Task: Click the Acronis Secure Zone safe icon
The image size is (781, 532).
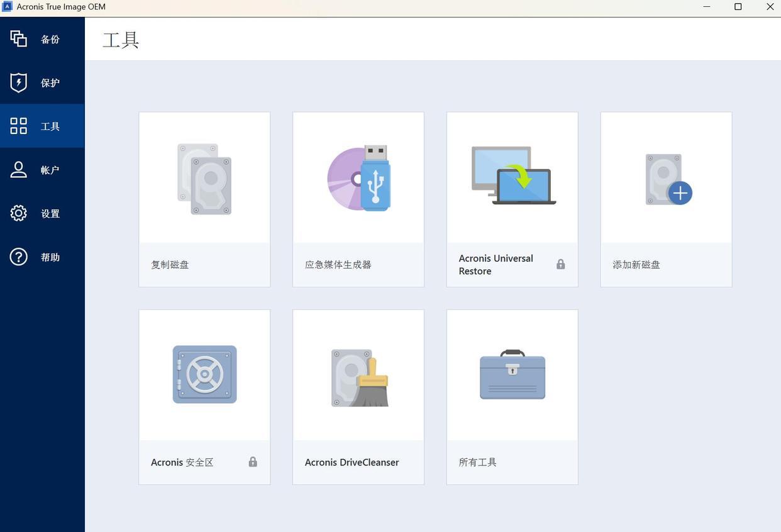Action: click(204, 374)
